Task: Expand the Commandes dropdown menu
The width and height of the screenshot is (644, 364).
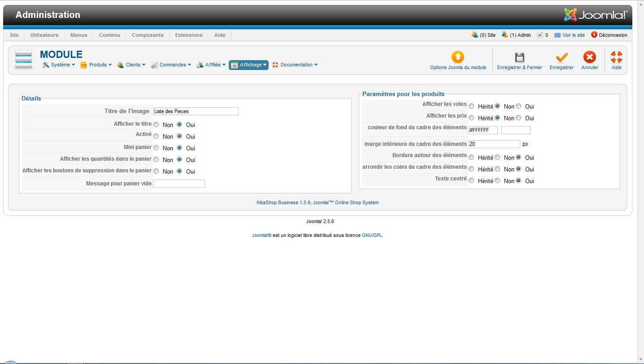Action: pyautogui.click(x=171, y=65)
